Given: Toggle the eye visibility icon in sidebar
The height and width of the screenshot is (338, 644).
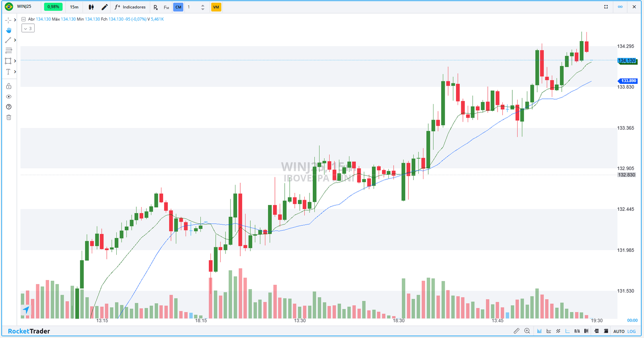Looking at the screenshot, I should click(8, 96).
